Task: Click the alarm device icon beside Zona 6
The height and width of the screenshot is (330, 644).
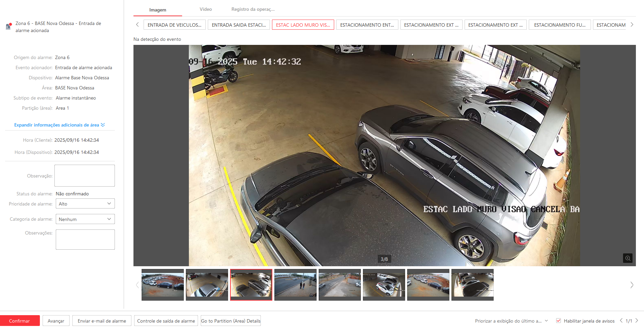Action: coord(9,26)
